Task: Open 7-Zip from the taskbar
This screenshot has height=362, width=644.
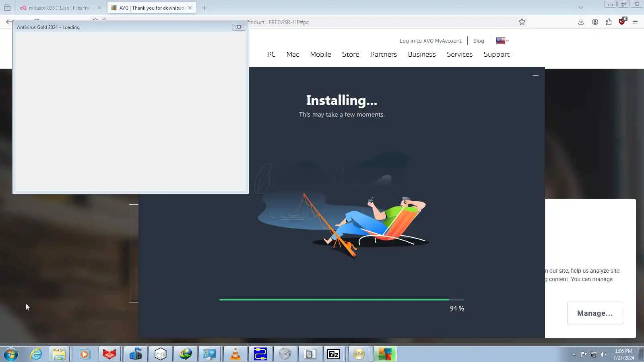Action: pos(334,354)
